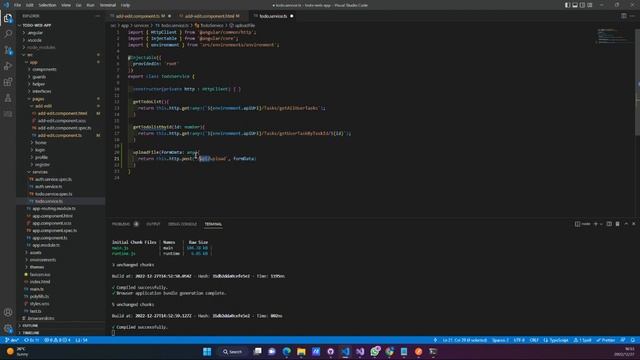Viewport: 640px width, 360px height.
Task: Open styles.scss in explorer
Action: (x=39, y=304)
